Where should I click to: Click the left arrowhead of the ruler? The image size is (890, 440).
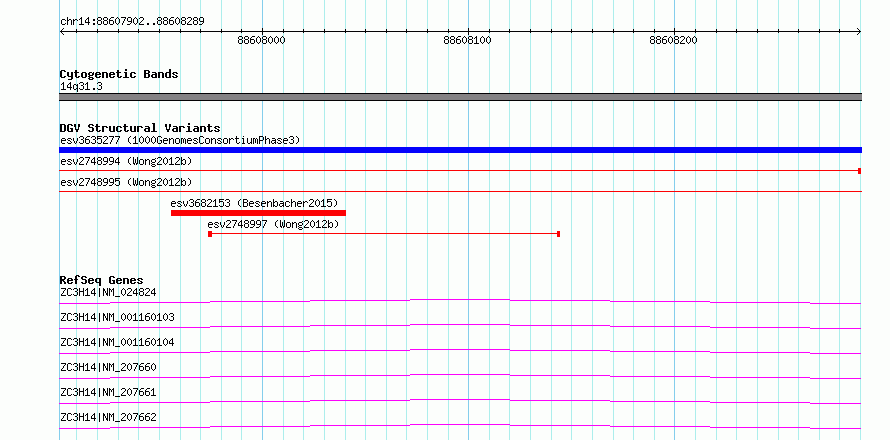[62, 32]
